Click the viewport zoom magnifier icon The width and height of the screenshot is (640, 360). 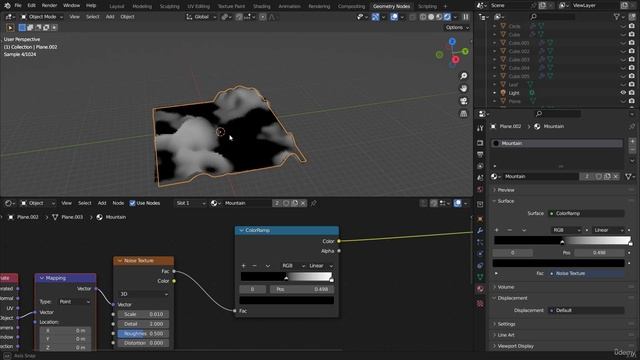pyautogui.click(x=464, y=76)
